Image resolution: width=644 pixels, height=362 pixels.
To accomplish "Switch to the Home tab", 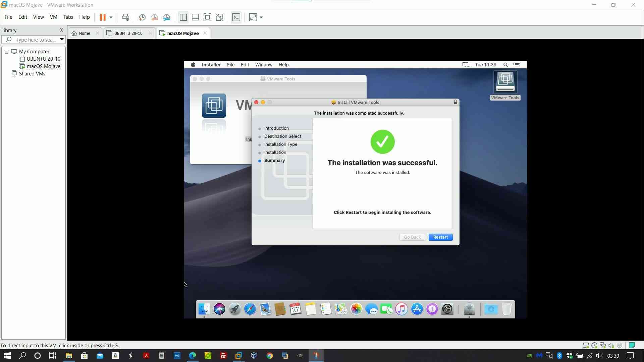I will (85, 33).
